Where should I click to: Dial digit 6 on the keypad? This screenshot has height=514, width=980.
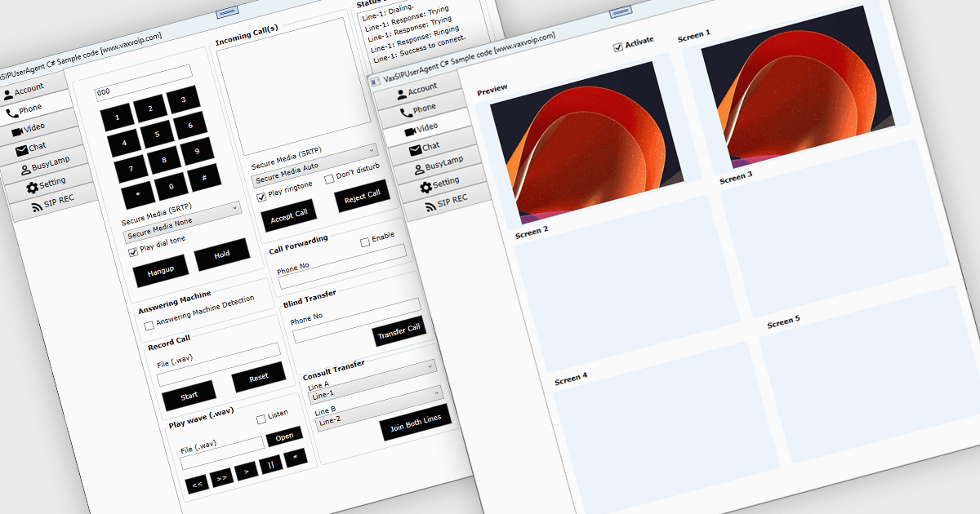pos(189,125)
